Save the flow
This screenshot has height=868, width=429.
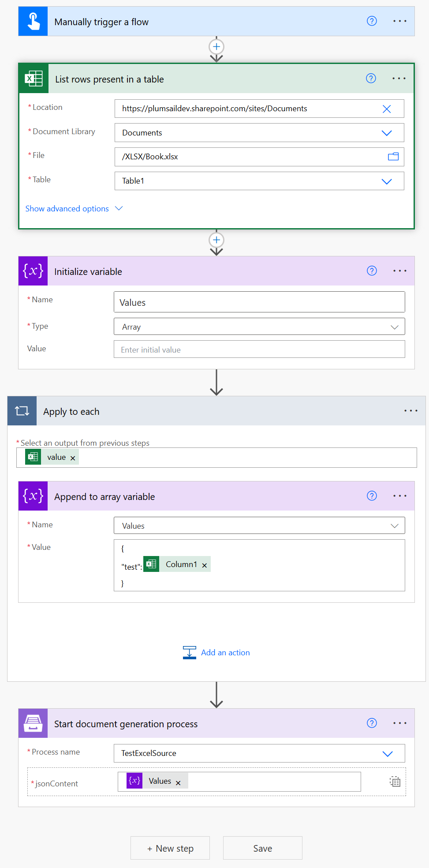[x=262, y=848]
